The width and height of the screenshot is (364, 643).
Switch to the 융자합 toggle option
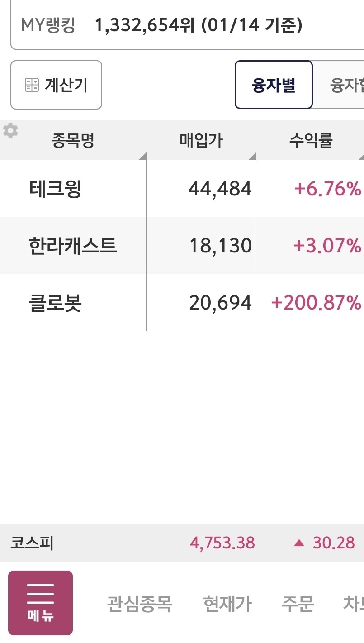tap(346, 85)
